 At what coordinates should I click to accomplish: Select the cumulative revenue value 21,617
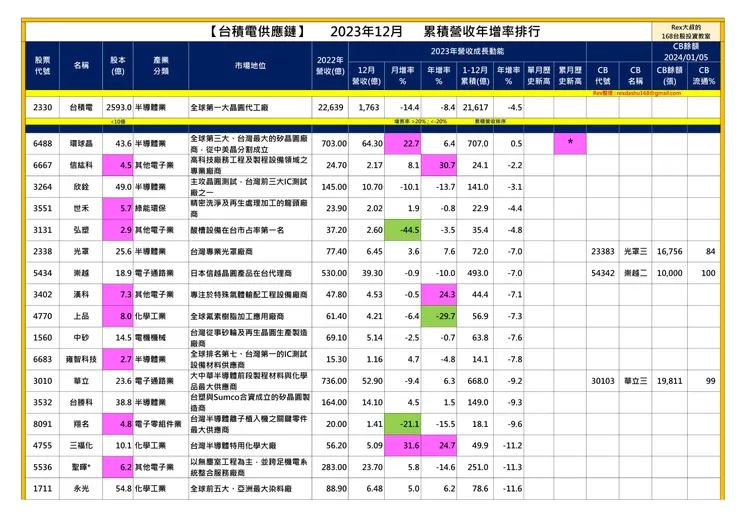click(x=475, y=108)
